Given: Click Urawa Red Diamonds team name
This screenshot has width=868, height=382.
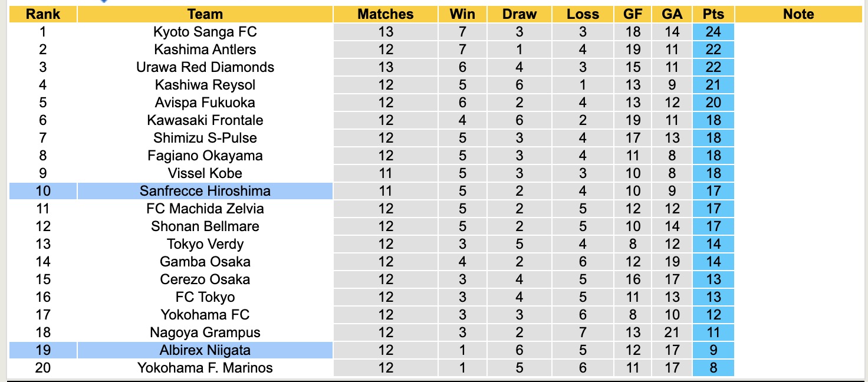Looking at the screenshot, I should tap(205, 67).
